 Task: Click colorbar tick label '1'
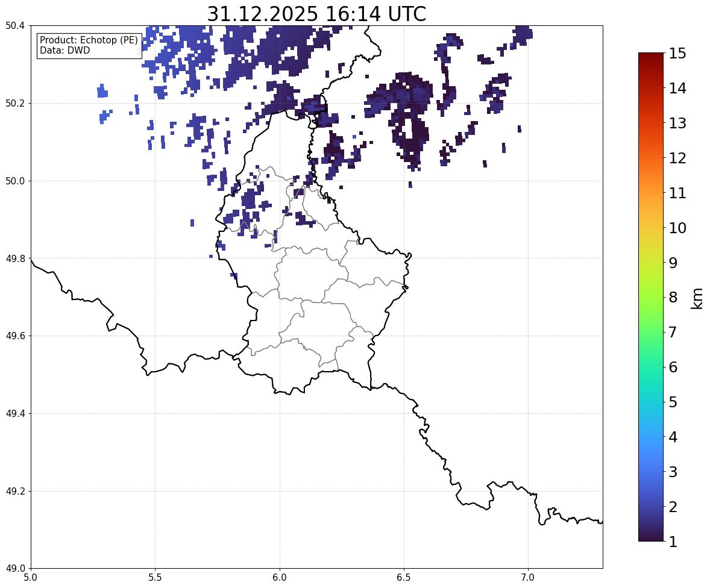coord(673,542)
